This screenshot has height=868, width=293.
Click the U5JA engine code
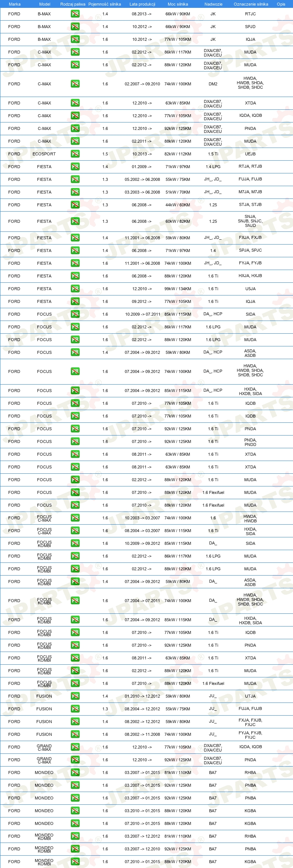click(250, 289)
